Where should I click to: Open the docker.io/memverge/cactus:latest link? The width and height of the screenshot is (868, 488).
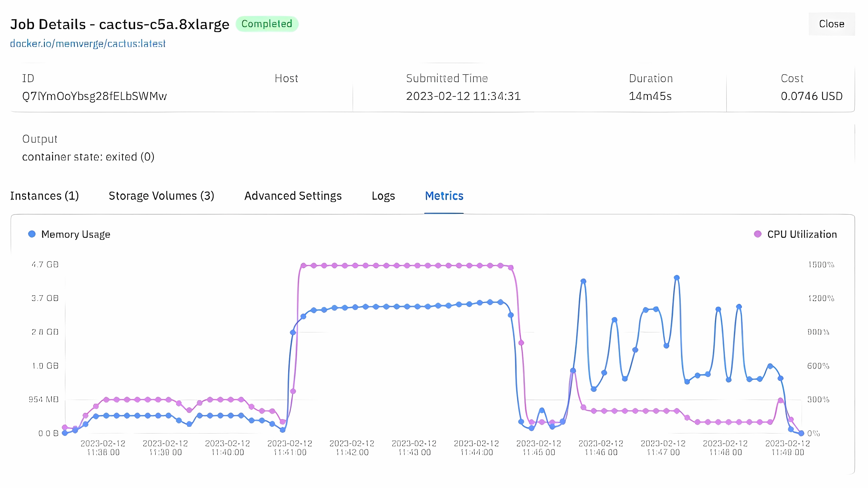pos(88,44)
